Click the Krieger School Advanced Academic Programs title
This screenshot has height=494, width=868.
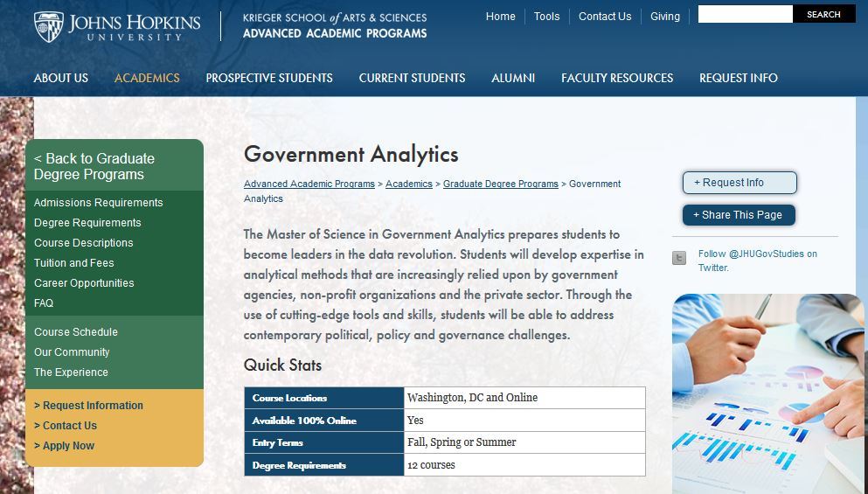point(335,25)
